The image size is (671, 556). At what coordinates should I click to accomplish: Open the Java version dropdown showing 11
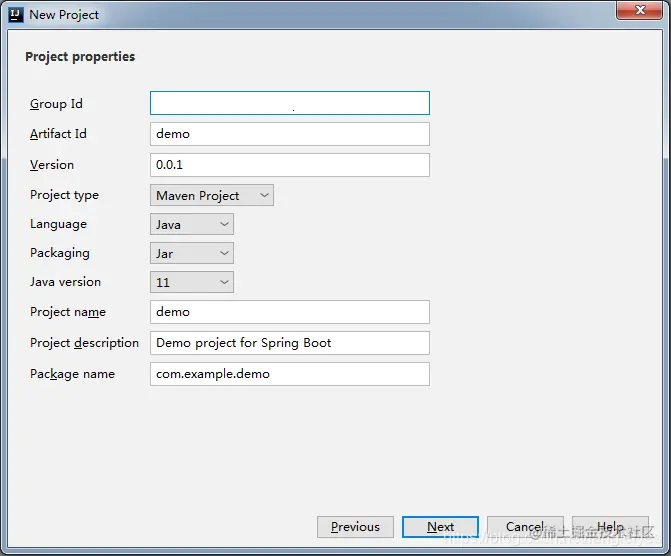pos(192,282)
